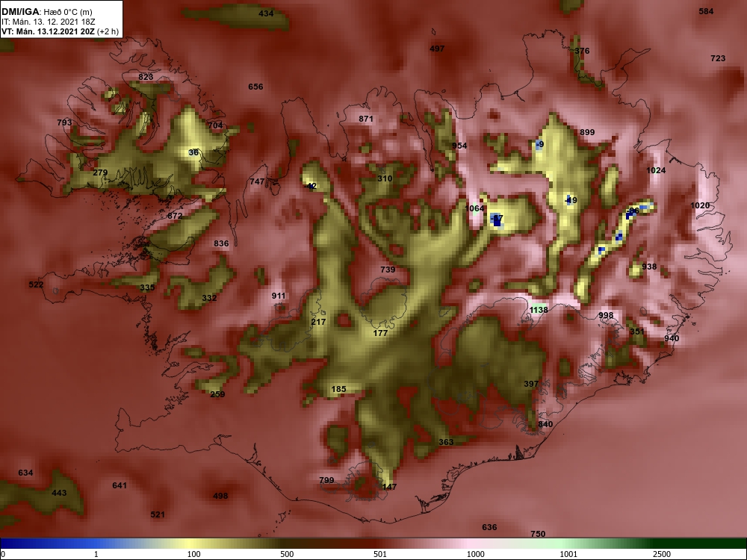Click the map value 739
This screenshot has height=560, width=747.
388,270
